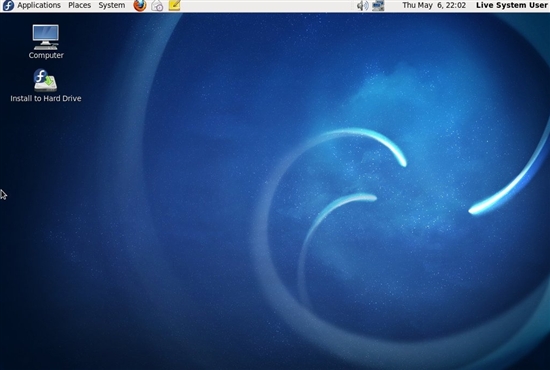
Task: Launch Firefox from the panel
Action: coord(140,5)
